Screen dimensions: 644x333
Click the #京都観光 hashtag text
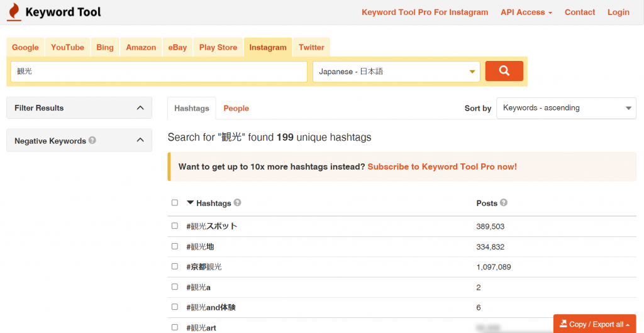pos(204,266)
